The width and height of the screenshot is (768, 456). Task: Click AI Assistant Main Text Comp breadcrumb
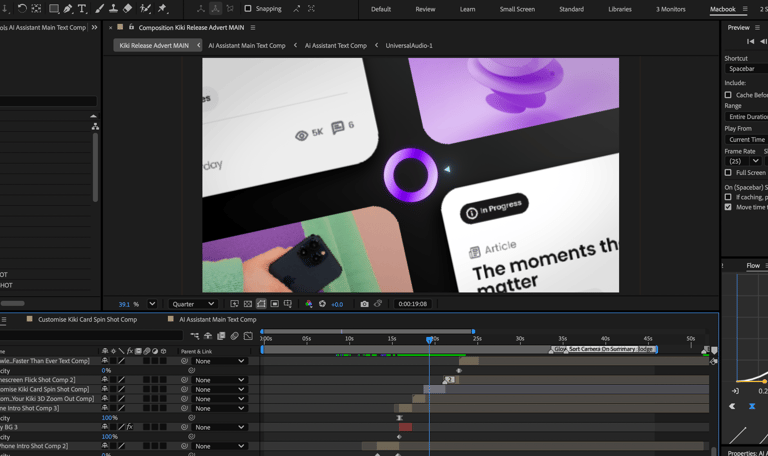[247, 46]
